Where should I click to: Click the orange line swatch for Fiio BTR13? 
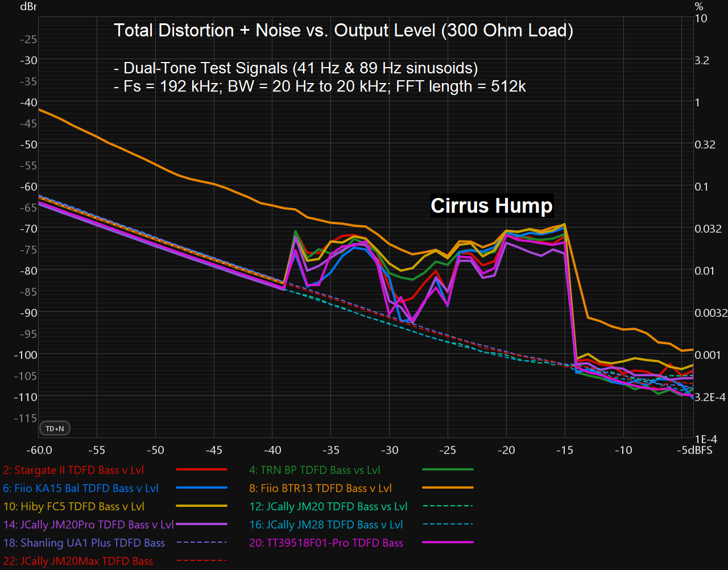pyautogui.click(x=448, y=488)
